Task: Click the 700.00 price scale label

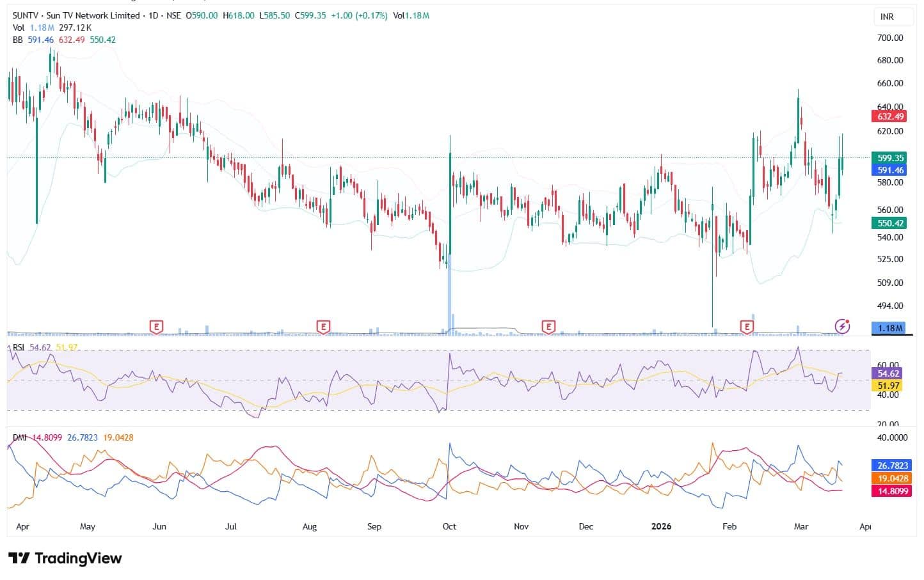Action: (x=890, y=38)
